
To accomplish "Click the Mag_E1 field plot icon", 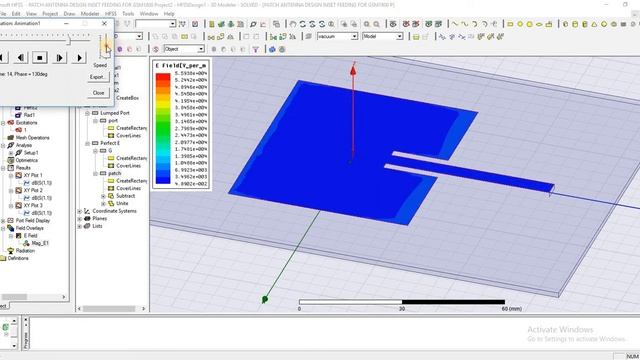I will (26, 243).
